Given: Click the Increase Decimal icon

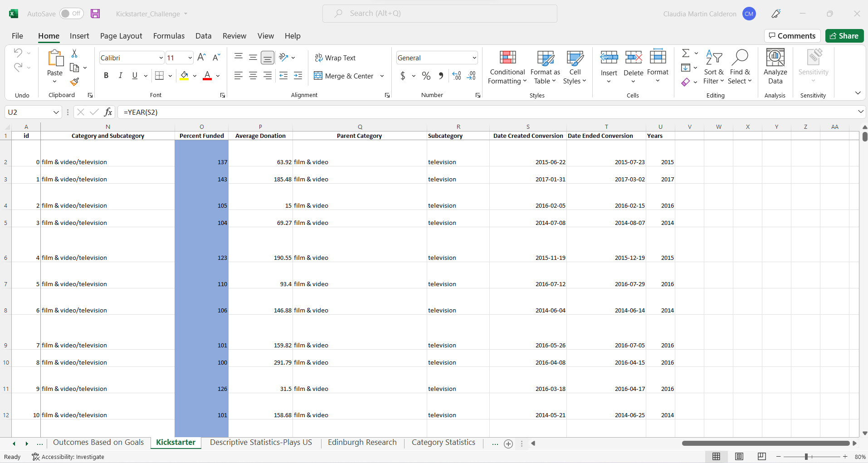Looking at the screenshot, I should click(x=457, y=76).
